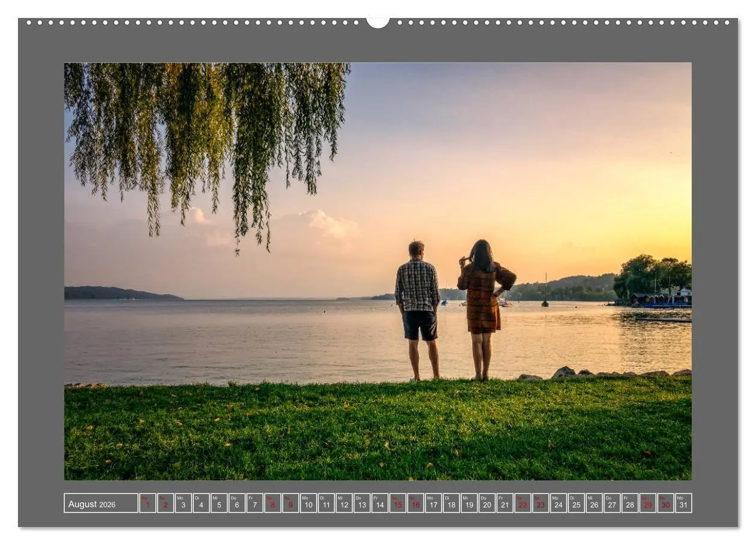This screenshot has width=756, height=545.
Task: Click day cell Do 27
Action: tap(612, 503)
